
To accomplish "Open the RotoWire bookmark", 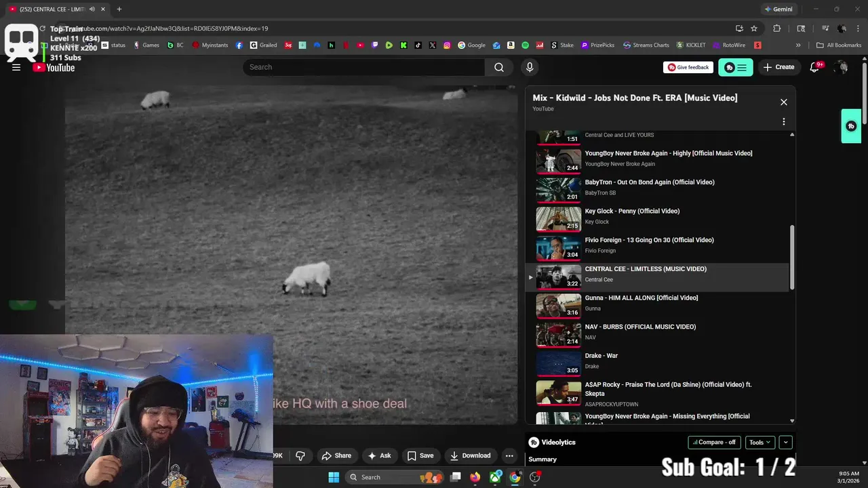I will 729,45.
